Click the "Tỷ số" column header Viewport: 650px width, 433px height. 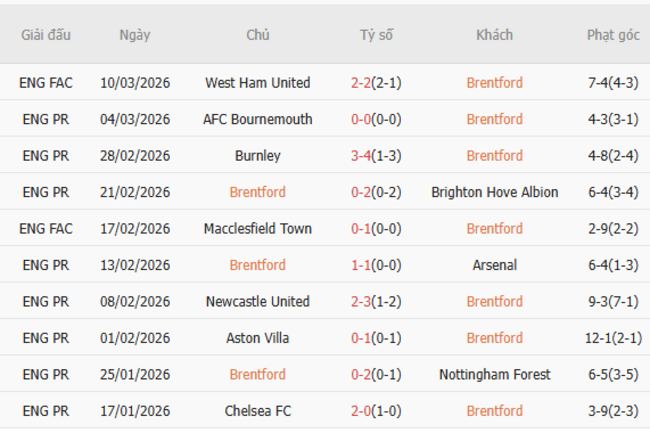pyautogui.click(x=376, y=35)
